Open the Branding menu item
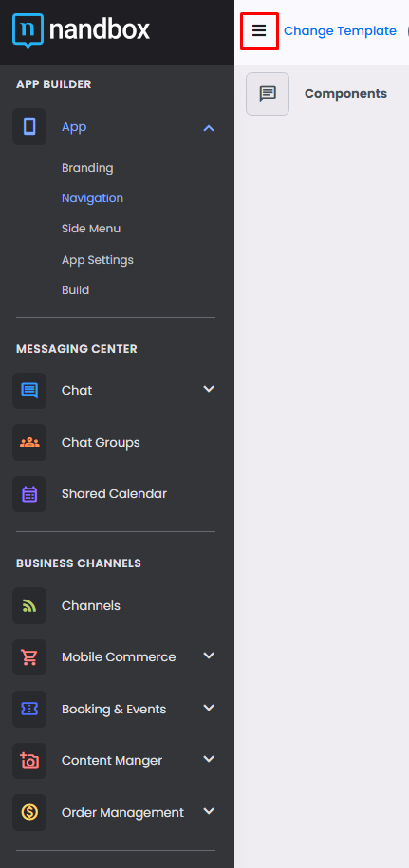Viewport: 409px width, 868px height. point(87,168)
